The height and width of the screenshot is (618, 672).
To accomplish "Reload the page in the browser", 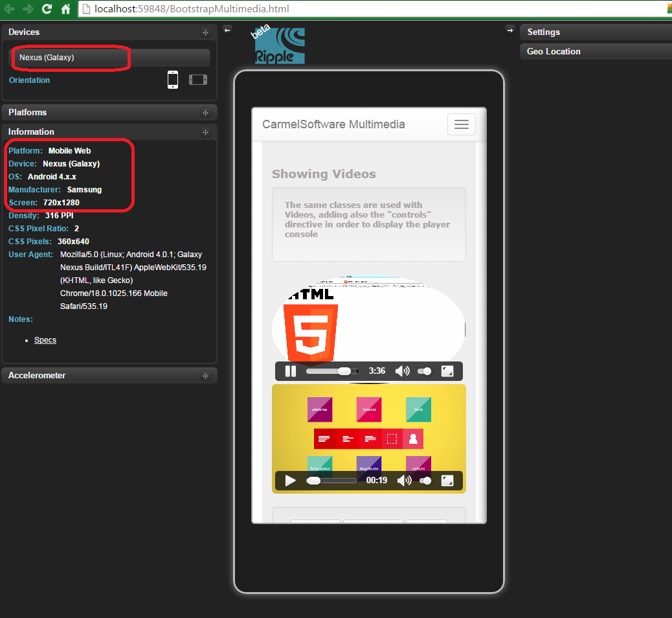I will click(x=46, y=9).
